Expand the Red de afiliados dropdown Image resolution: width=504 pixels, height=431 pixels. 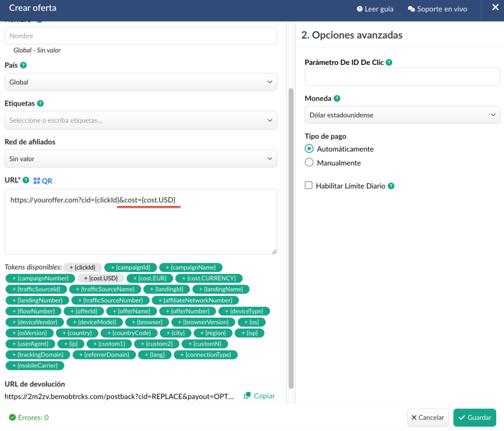pos(140,159)
